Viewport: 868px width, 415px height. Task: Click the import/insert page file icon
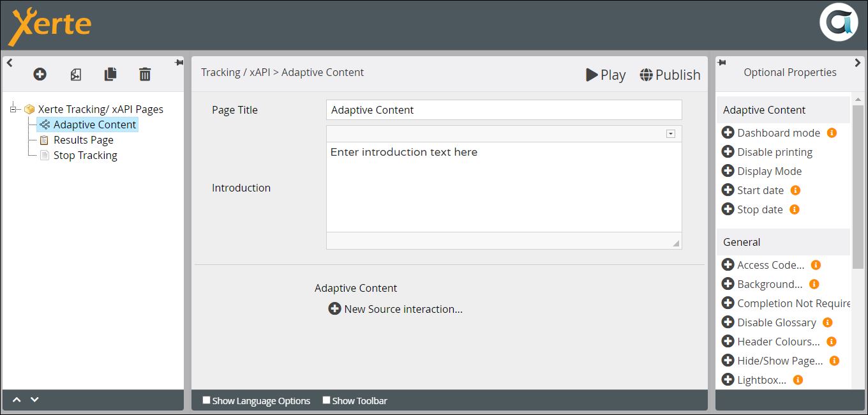click(75, 75)
